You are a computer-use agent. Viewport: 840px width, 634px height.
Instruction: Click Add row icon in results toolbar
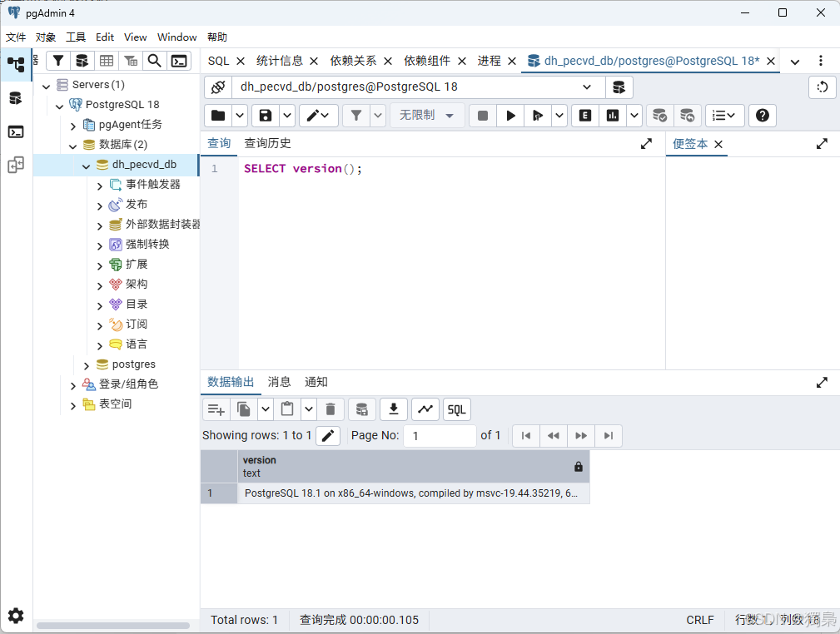(x=216, y=409)
